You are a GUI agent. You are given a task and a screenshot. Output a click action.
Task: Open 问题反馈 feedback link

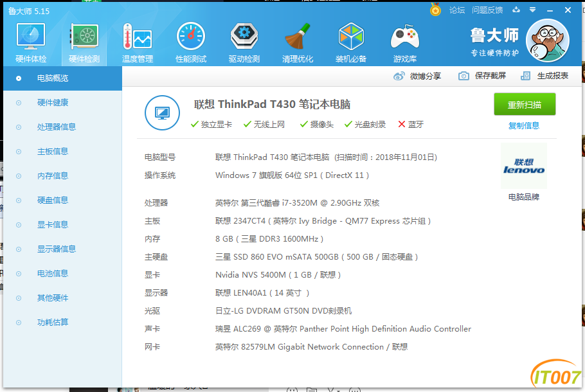[x=487, y=10]
